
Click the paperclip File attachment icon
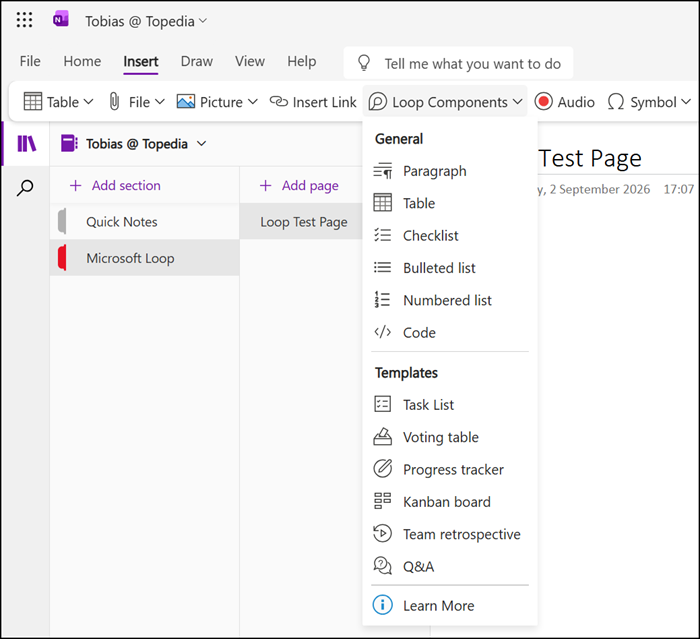coord(114,101)
